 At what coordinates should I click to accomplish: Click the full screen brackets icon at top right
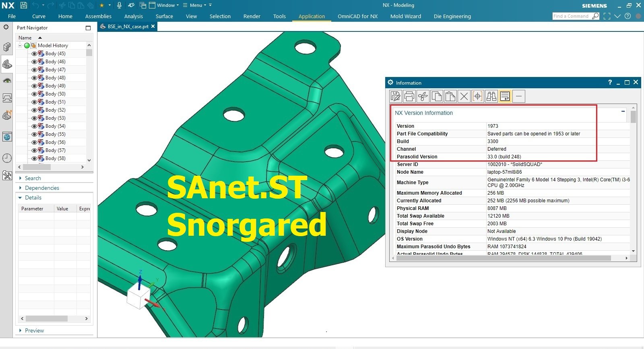click(607, 16)
